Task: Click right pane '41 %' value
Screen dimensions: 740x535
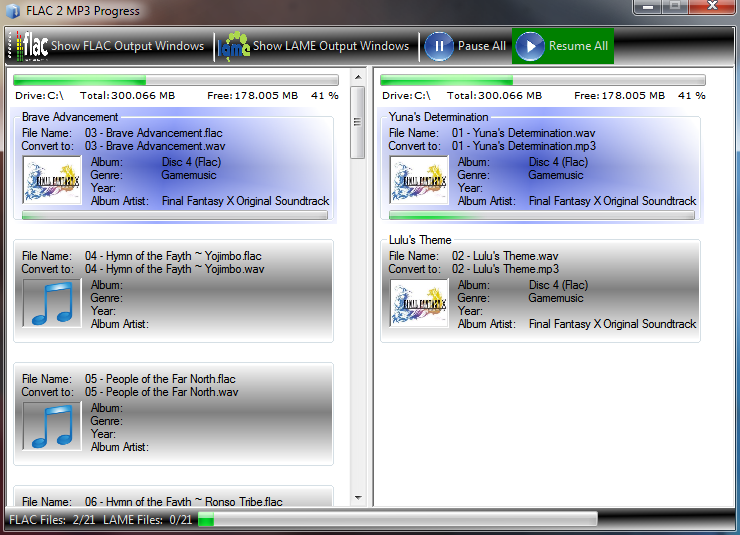Action: pyautogui.click(x=692, y=96)
